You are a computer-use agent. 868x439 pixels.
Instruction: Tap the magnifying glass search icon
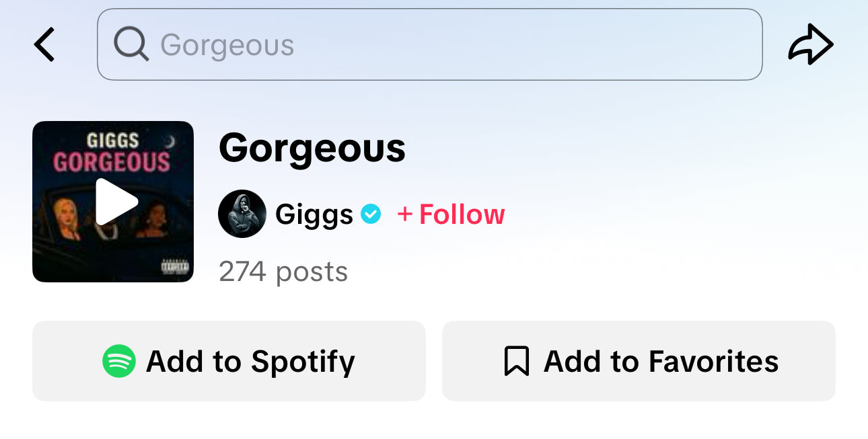(x=131, y=44)
